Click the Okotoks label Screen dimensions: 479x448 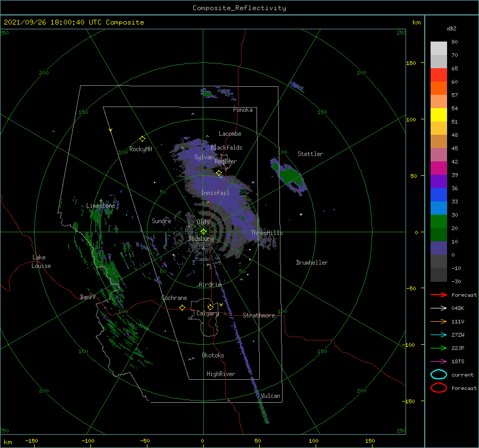click(x=213, y=355)
